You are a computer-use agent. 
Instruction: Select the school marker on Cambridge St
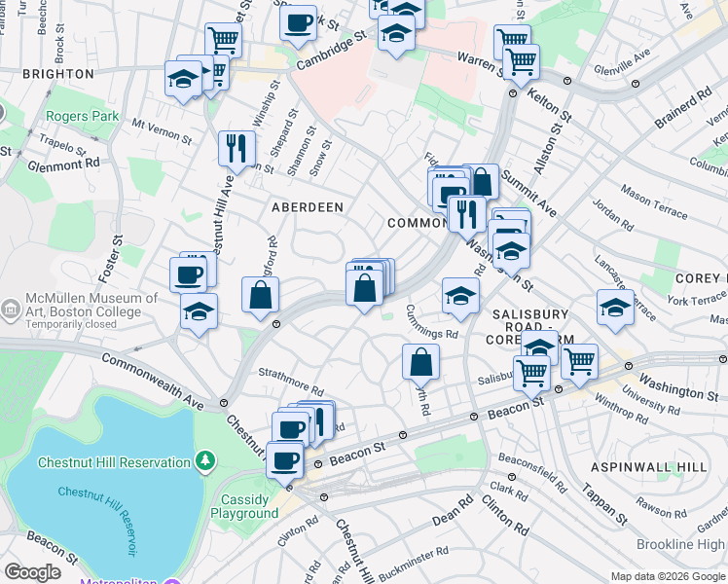(x=396, y=34)
